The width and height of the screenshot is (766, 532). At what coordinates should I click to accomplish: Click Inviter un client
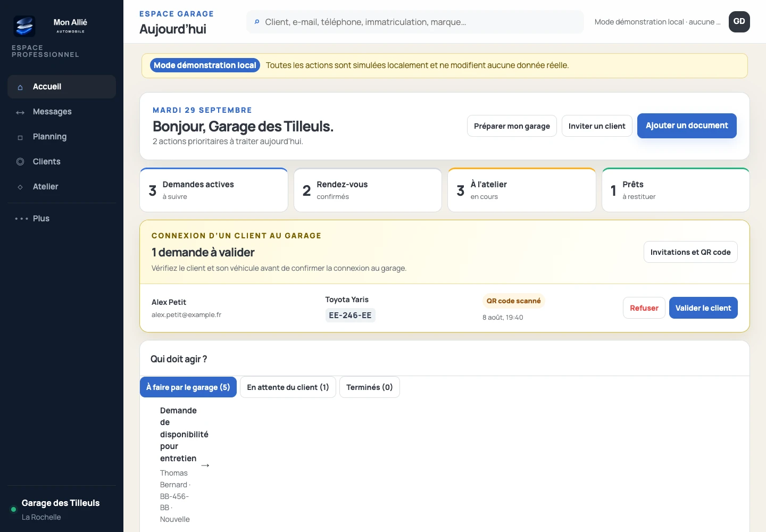(x=597, y=126)
